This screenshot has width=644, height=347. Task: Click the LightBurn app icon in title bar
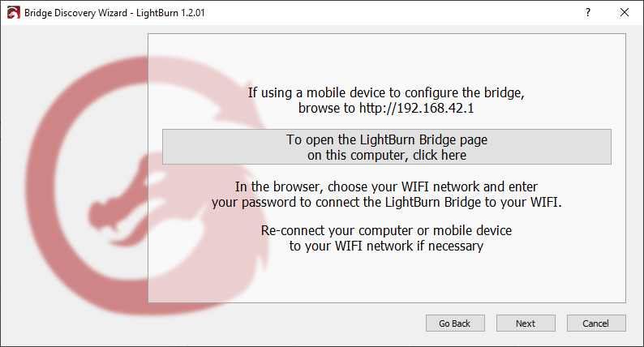12,13
